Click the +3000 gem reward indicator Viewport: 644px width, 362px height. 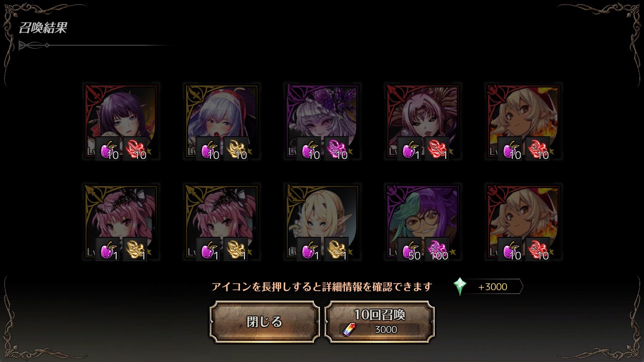[x=488, y=287]
